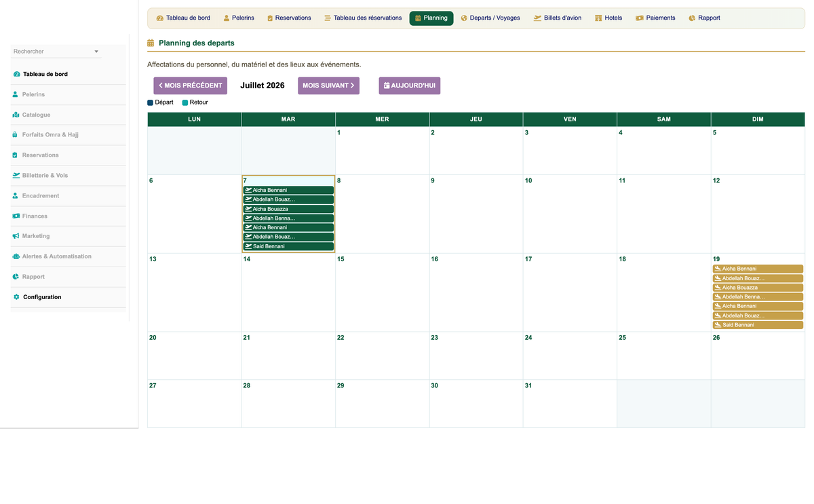814x504 pixels.
Task: Open Tableau de bord gauge icon in top navigation
Action: coord(160,18)
